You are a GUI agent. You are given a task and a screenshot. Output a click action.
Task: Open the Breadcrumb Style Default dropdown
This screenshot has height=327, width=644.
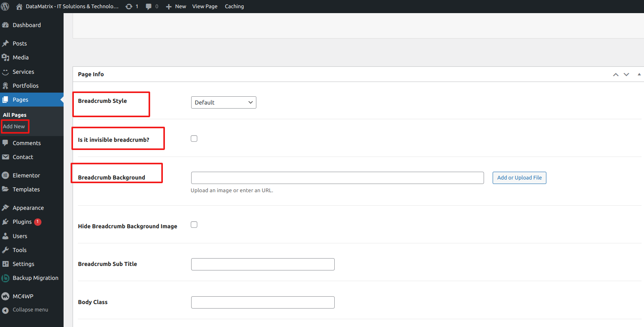[x=224, y=102]
